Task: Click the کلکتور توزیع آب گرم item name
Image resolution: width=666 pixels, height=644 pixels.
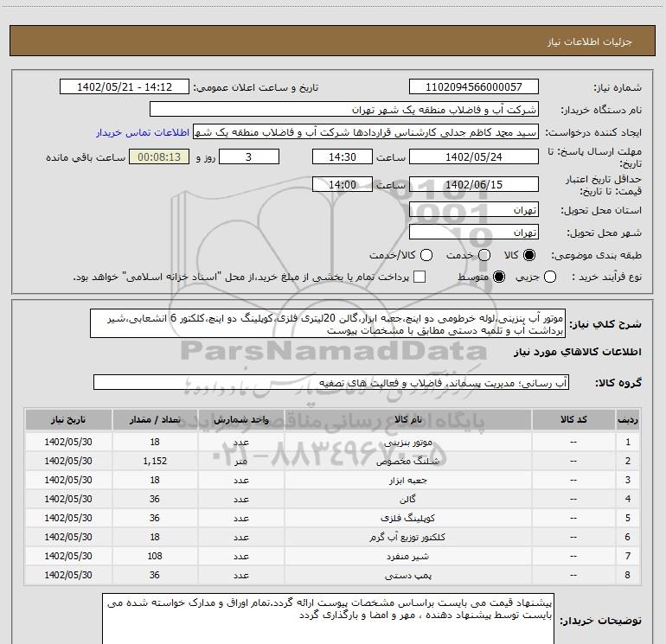Action: 407,537
